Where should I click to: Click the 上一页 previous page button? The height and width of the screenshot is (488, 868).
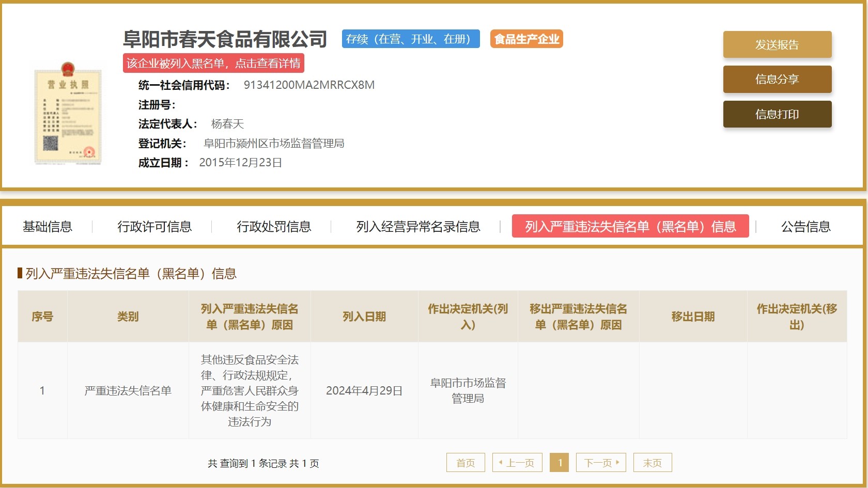click(517, 463)
